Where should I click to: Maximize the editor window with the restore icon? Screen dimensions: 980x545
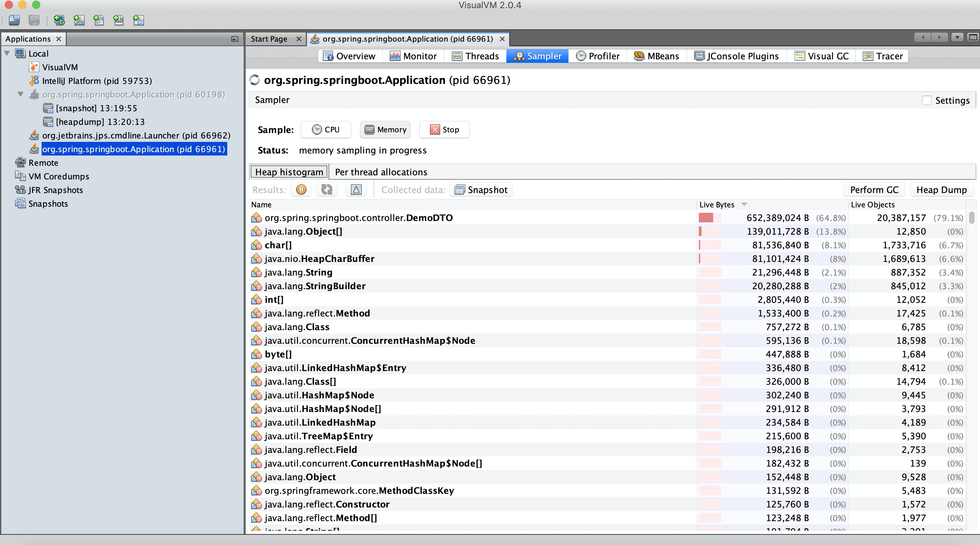[x=973, y=37]
